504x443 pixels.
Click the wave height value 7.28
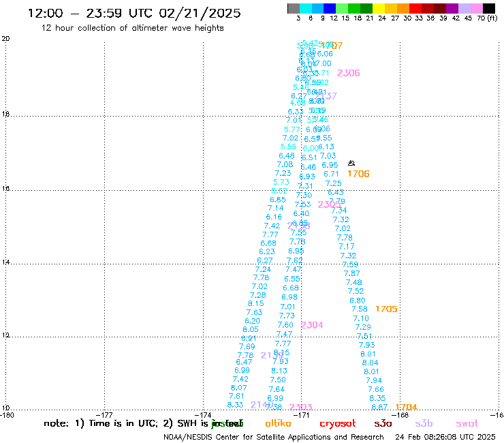[257, 295]
